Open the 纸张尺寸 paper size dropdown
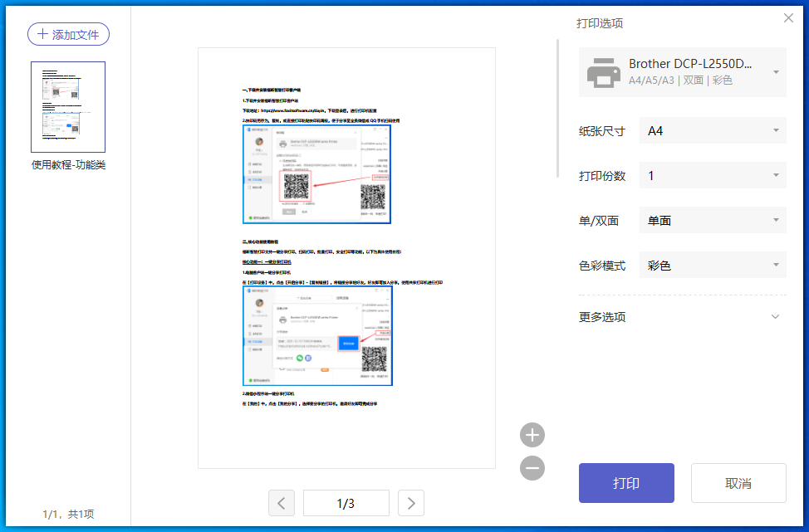Viewport: 809px width, 532px height. pos(711,130)
